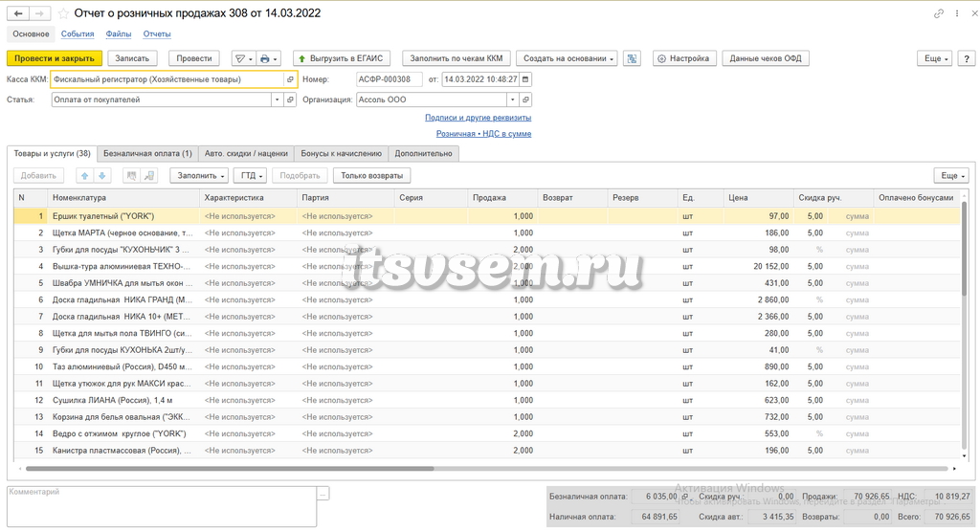Switch to the Безналичная оплата (1) tab

click(x=147, y=154)
